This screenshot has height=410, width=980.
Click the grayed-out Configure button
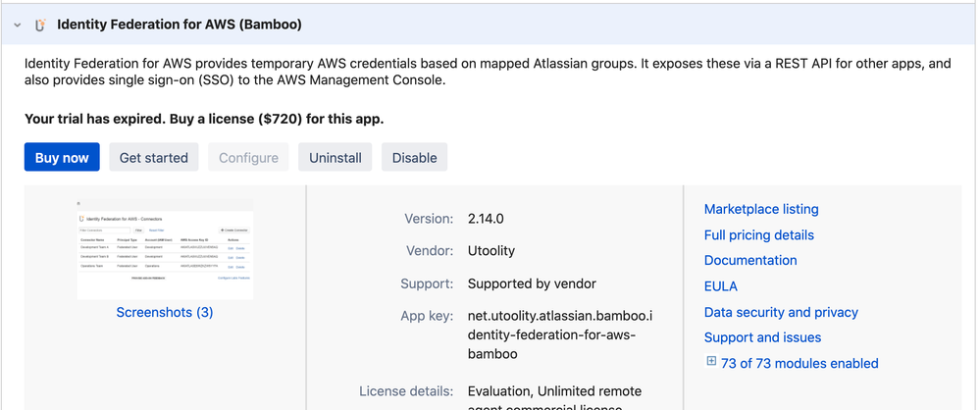[249, 158]
